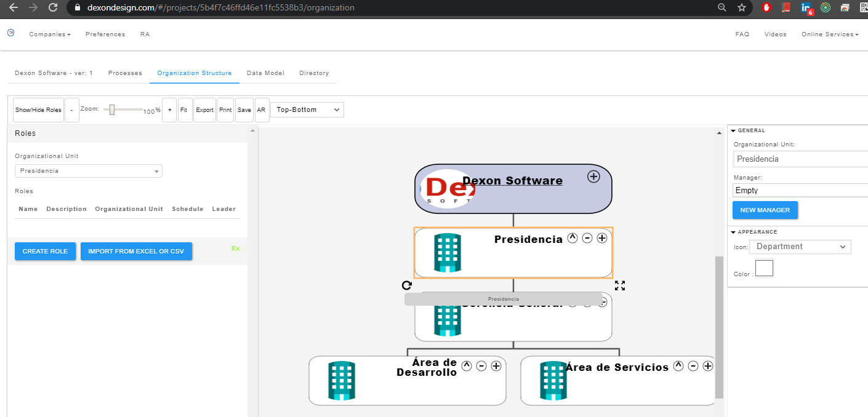Open the Companies menu

click(49, 34)
